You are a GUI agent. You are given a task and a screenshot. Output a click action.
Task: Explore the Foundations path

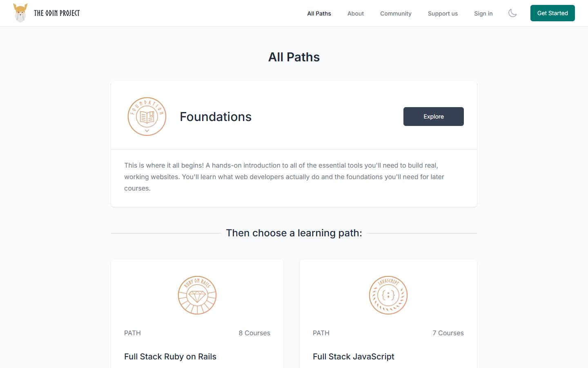pos(434,117)
